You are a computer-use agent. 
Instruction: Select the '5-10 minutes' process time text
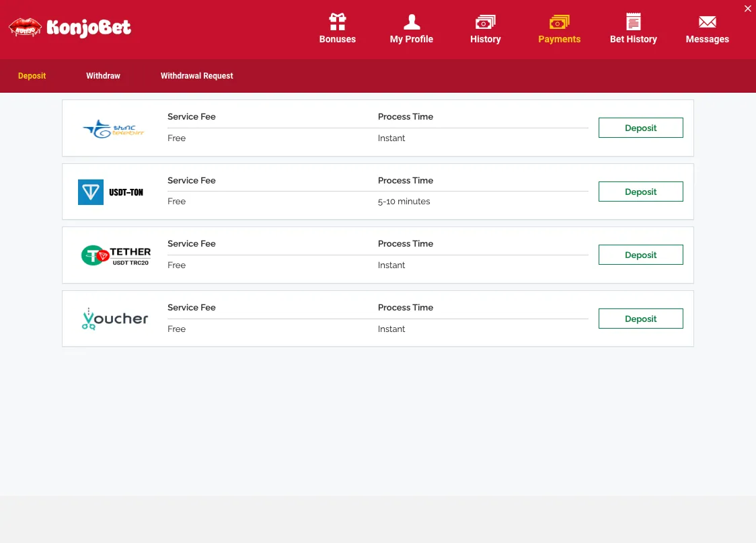coord(404,202)
